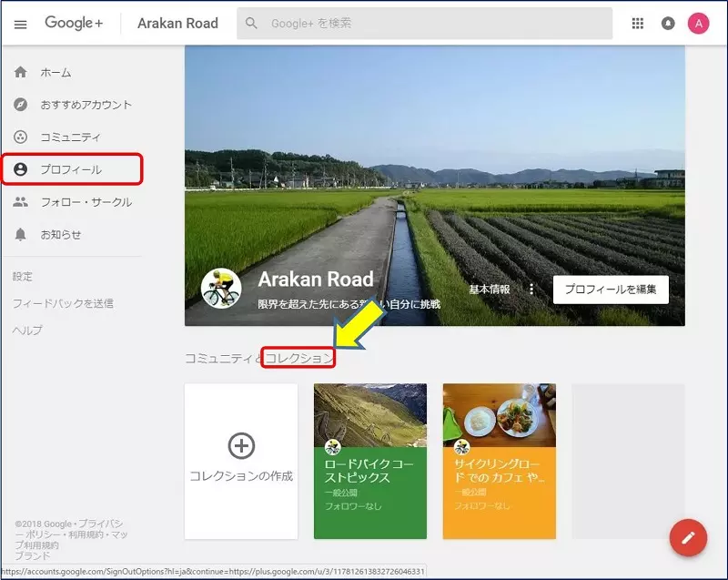This screenshot has height=580, width=728.
Task: Click コレクションの作成 card label
Action: [x=241, y=476]
